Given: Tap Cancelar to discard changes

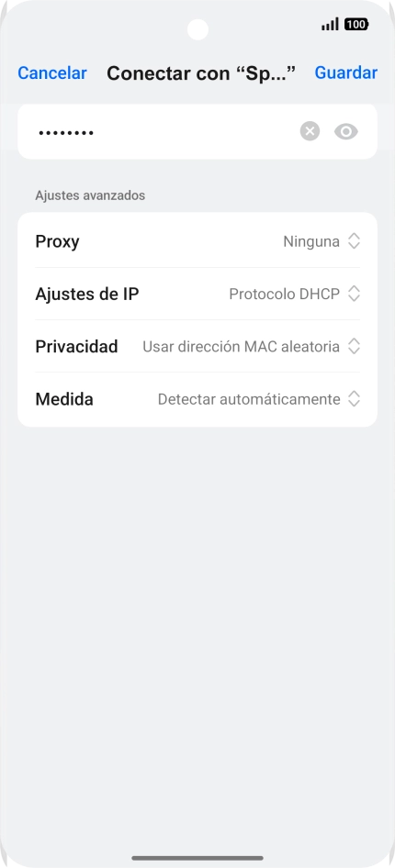Looking at the screenshot, I should (x=52, y=73).
